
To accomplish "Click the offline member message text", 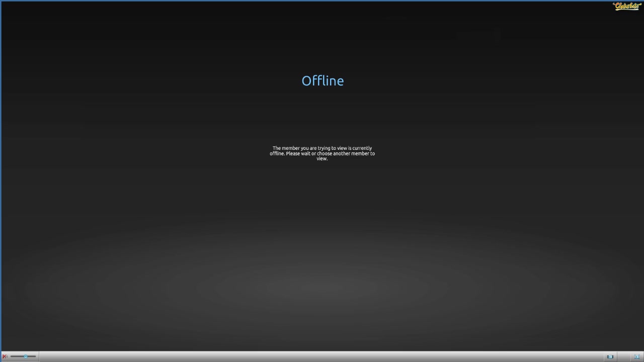I will pos(322,153).
